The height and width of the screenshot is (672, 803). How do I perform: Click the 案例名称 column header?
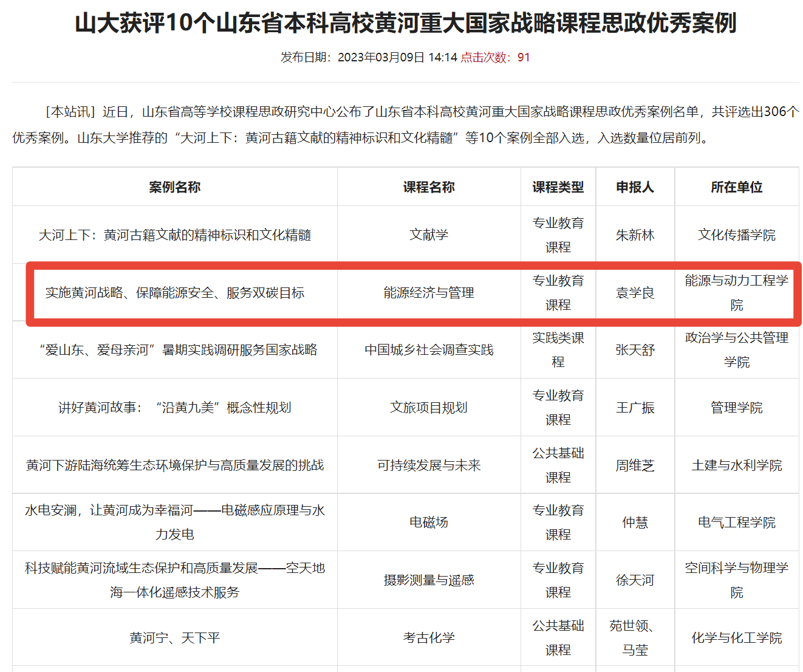pyautogui.click(x=175, y=187)
